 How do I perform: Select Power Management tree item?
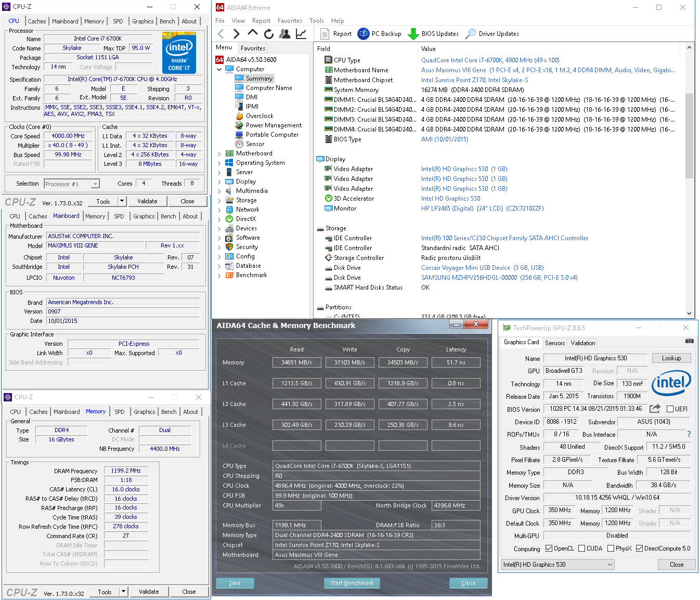[x=268, y=125]
